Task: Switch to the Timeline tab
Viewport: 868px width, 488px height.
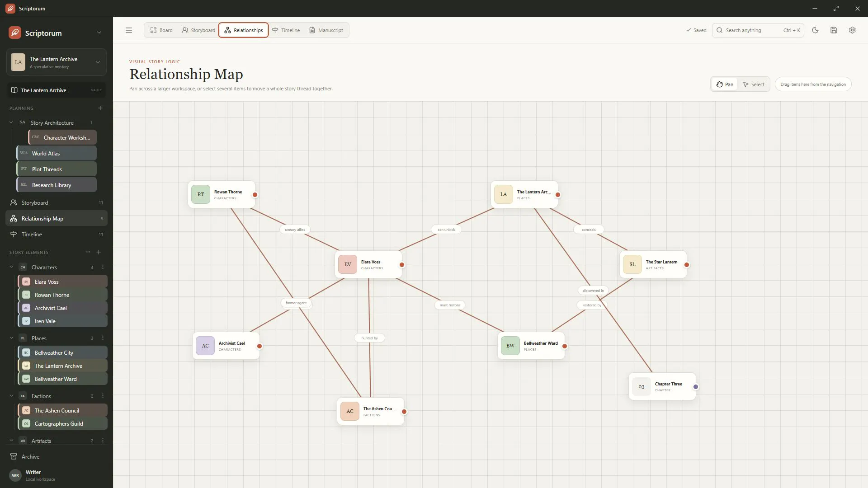Action: tap(286, 30)
